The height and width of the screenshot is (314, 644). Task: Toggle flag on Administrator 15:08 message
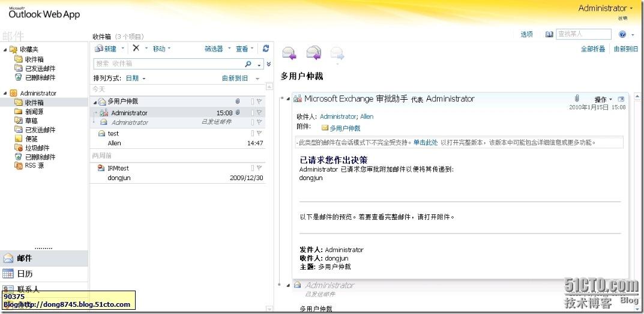coord(259,113)
